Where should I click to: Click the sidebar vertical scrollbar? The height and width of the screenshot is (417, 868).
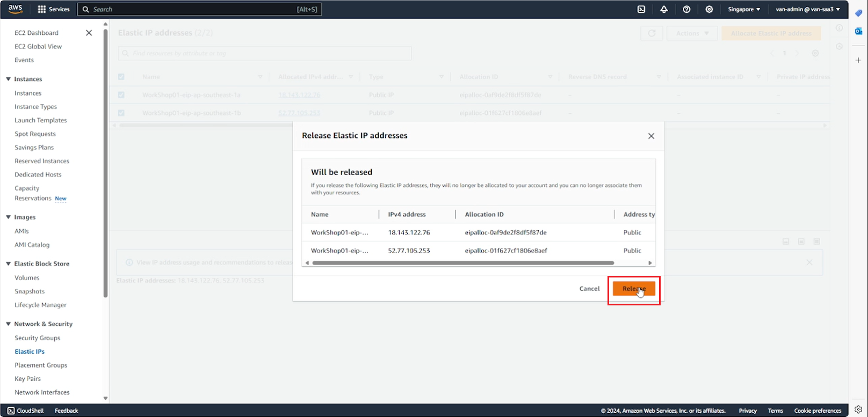105,164
